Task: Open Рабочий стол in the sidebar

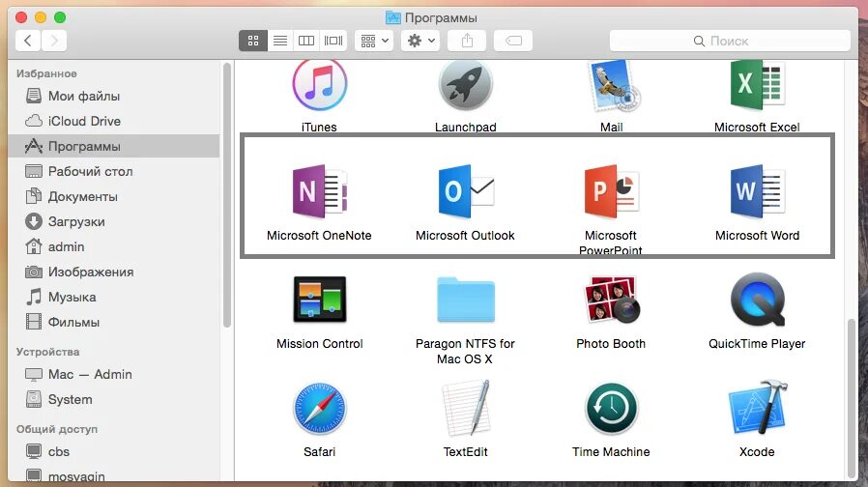Action: [x=114, y=172]
